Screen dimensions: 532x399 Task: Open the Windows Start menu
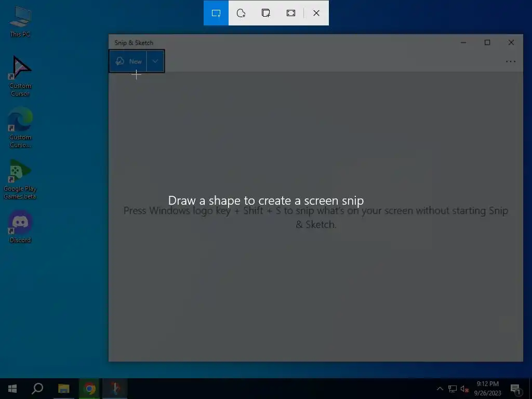pos(12,389)
